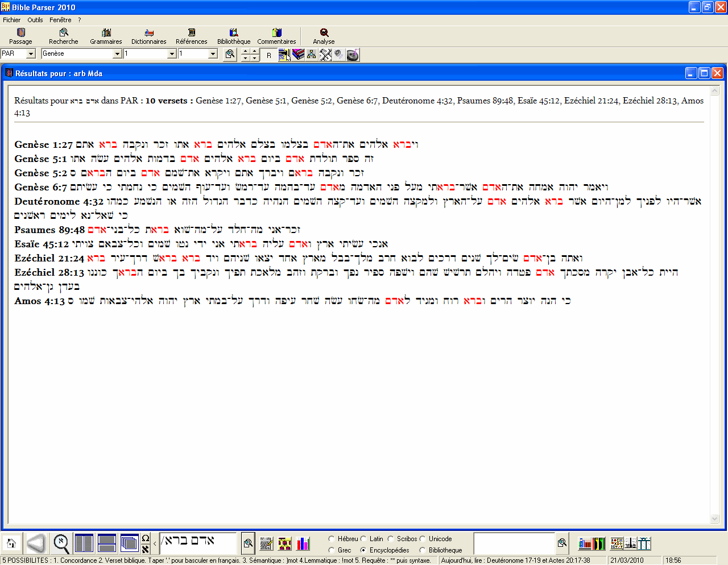This screenshot has height=565, width=728.
Task: Open the Passage toolbar button
Action: (x=20, y=36)
